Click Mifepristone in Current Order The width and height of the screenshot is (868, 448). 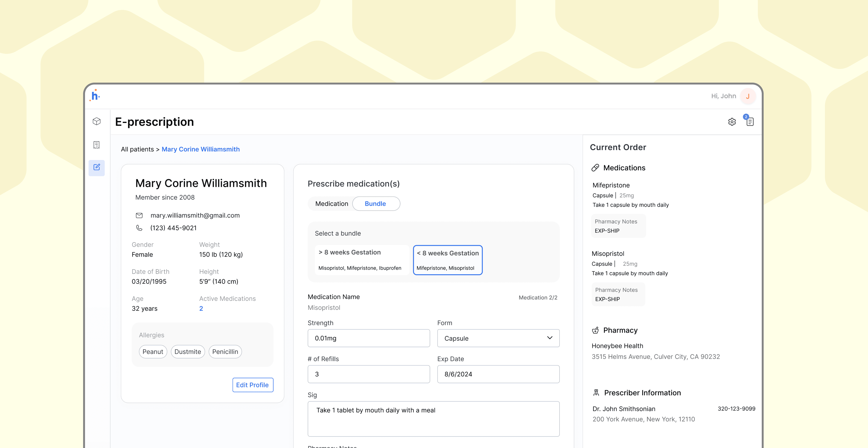click(611, 185)
